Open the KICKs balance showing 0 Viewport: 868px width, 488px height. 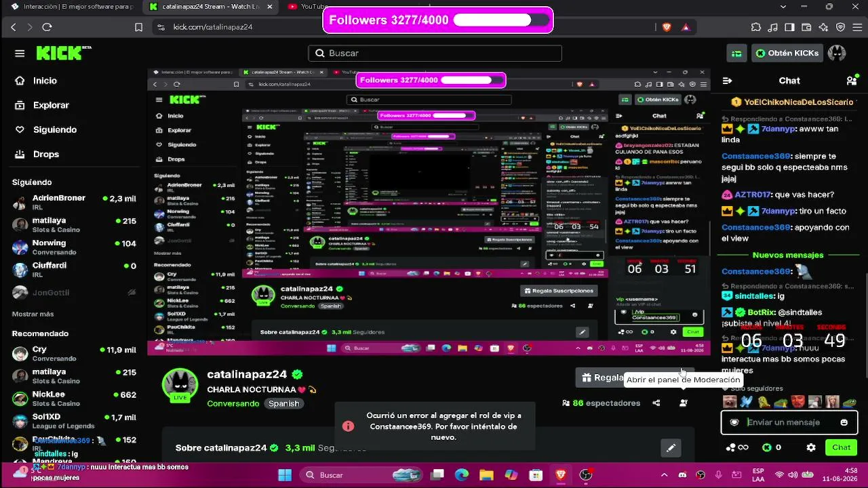point(772,447)
